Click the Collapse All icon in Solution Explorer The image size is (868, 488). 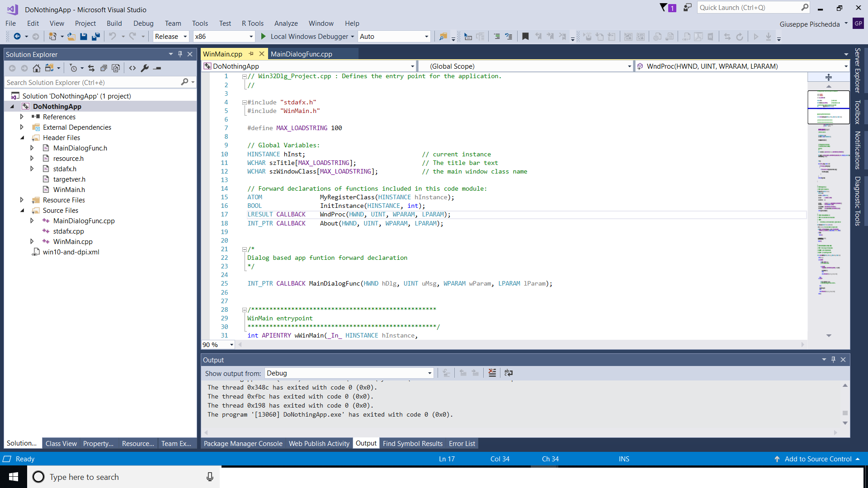click(x=104, y=68)
